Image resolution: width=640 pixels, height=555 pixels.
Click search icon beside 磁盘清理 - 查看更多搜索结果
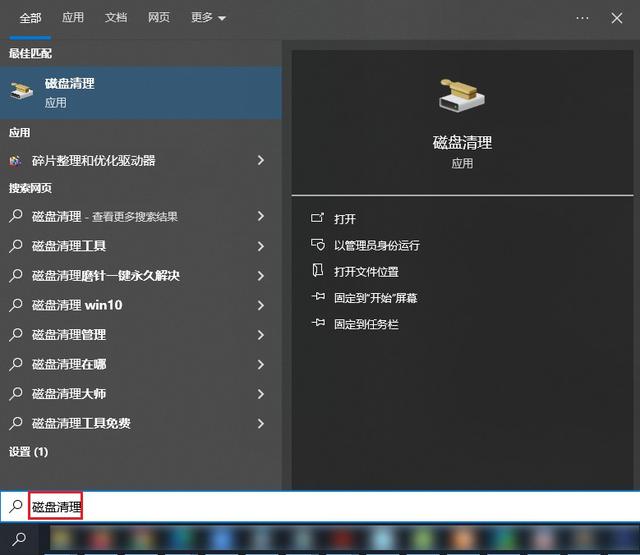[16, 215]
